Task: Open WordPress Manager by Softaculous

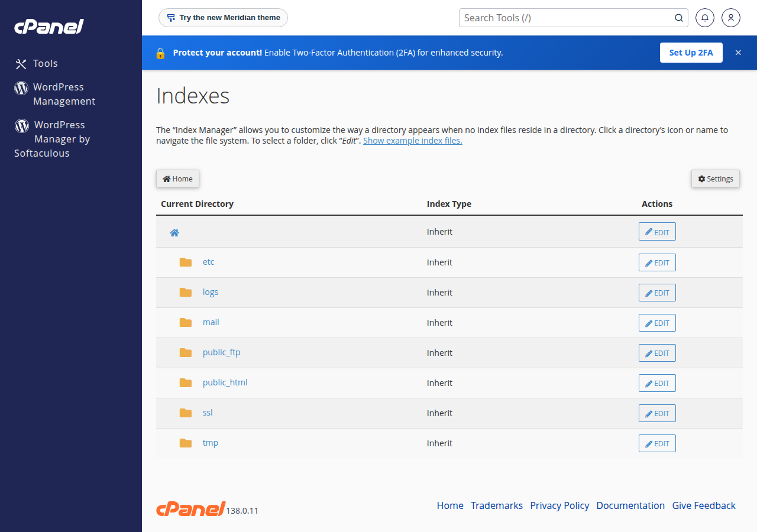Action: coord(52,139)
